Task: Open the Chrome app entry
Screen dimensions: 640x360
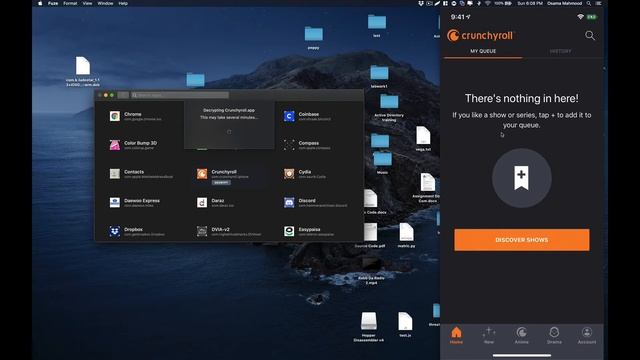Action: coord(137,116)
